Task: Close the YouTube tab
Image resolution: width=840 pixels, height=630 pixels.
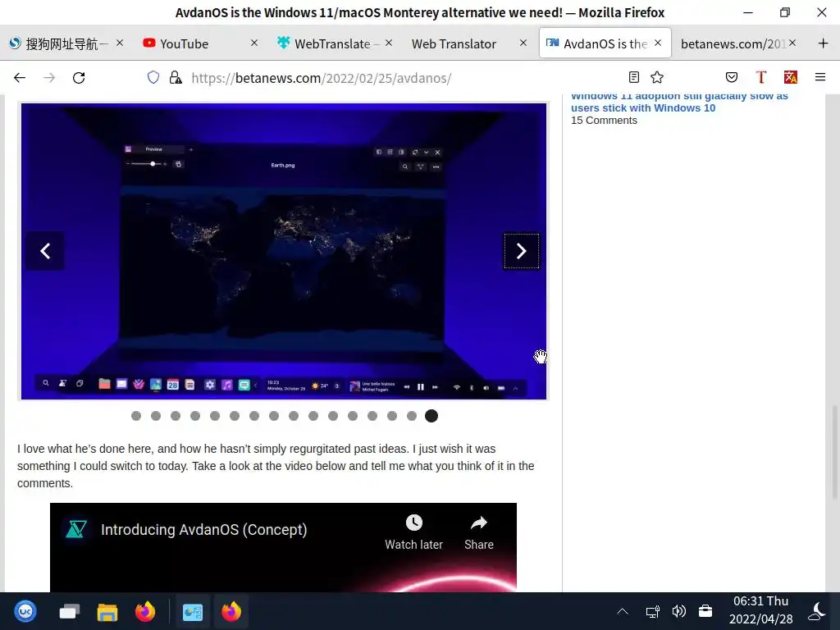Action: click(254, 43)
